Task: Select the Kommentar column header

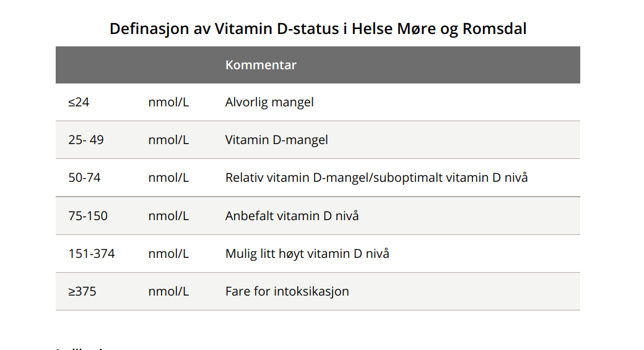Action: tap(261, 65)
